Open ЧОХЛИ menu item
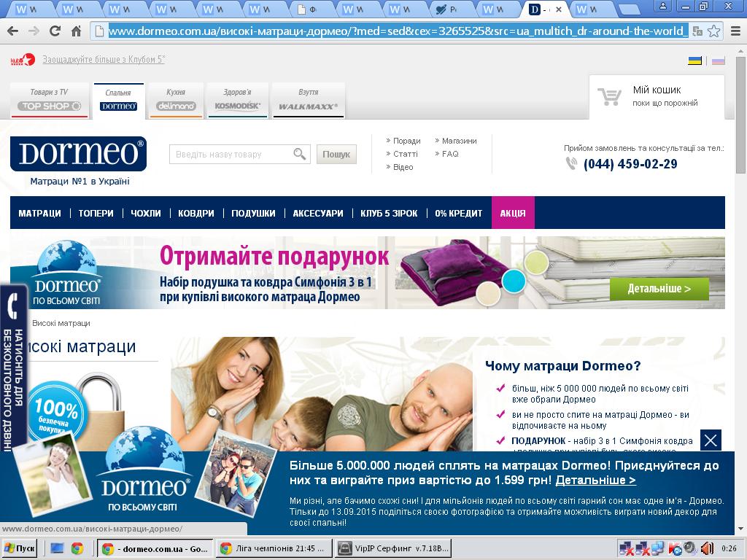Screen dimensions: 747x560 point(146,214)
